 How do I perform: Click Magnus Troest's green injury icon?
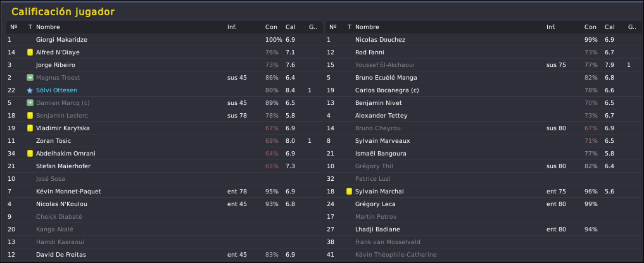tap(30, 78)
